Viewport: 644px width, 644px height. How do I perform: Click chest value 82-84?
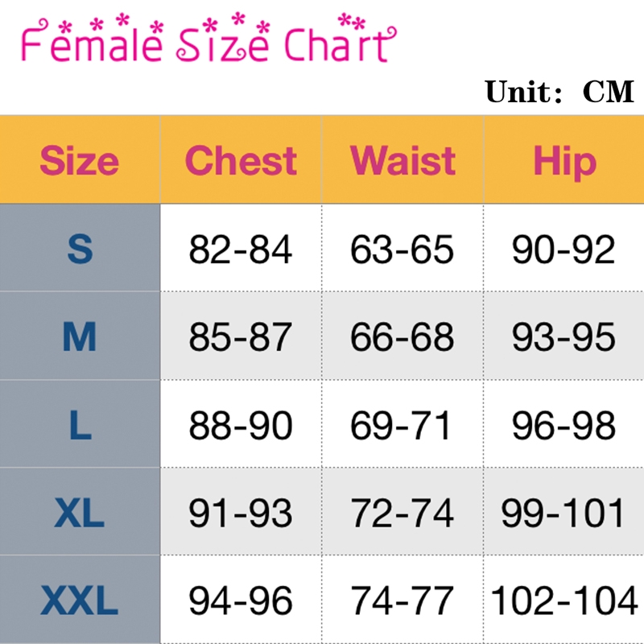[x=241, y=250]
